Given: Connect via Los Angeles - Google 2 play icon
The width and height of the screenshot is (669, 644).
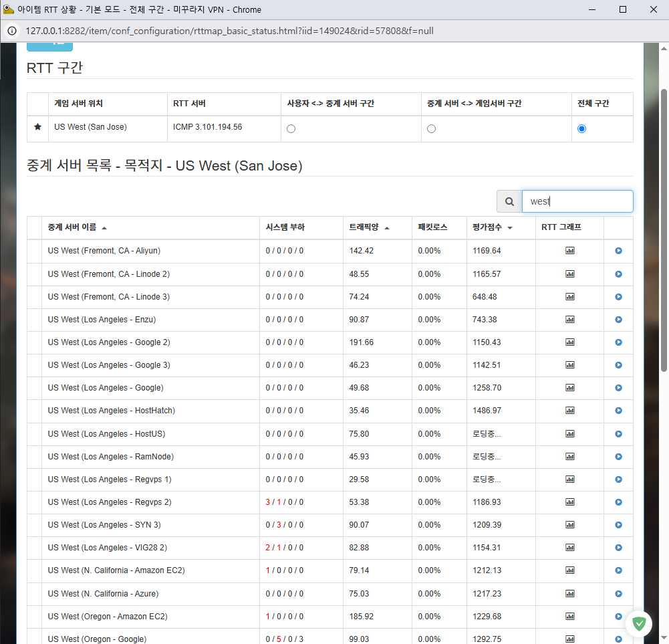Looking at the screenshot, I should coord(618,342).
